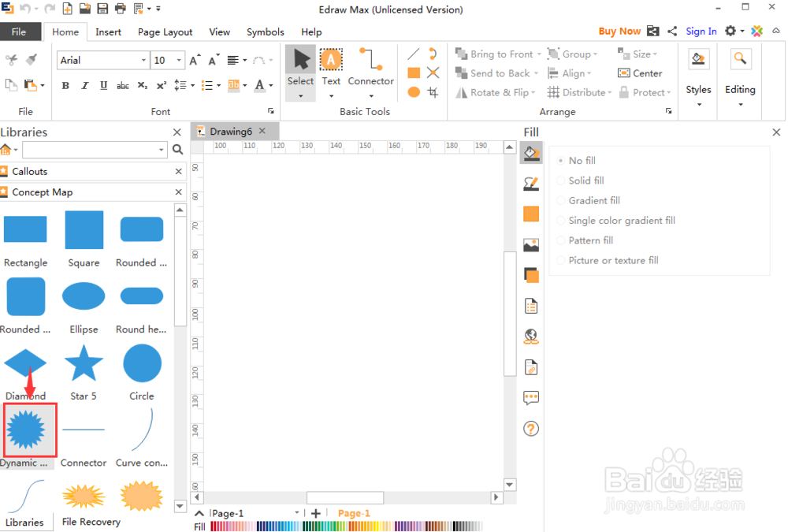Open the Help tab
Viewport: 788px width, 532px height.
pyautogui.click(x=311, y=32)
